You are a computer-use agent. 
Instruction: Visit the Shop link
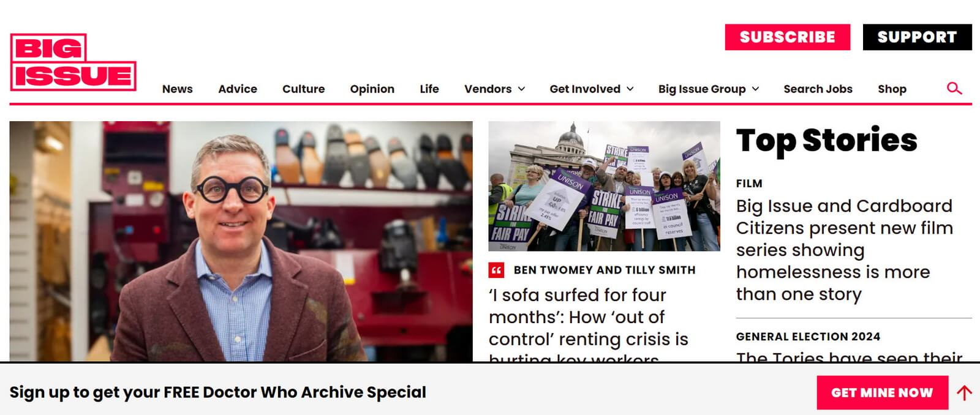[892, 89]
